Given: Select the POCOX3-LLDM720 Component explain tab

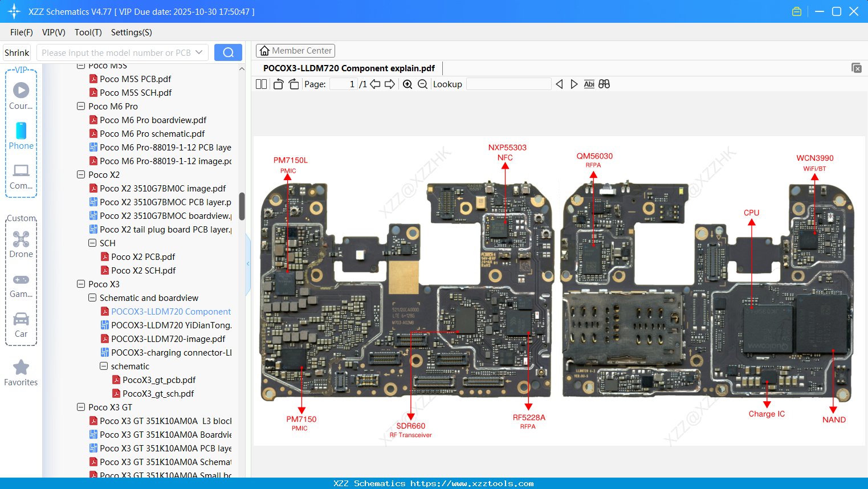Looking at the screenshot, I should tap(349, 68).
